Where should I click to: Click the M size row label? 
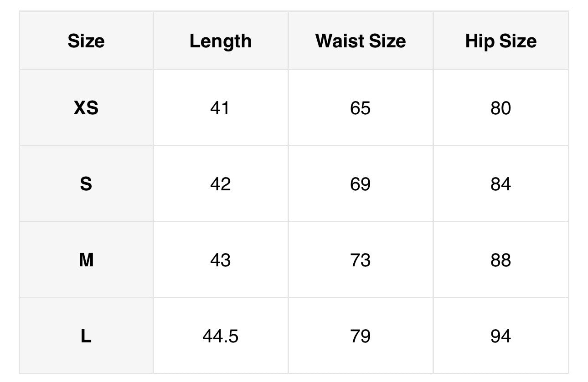[x=86, y=260]
